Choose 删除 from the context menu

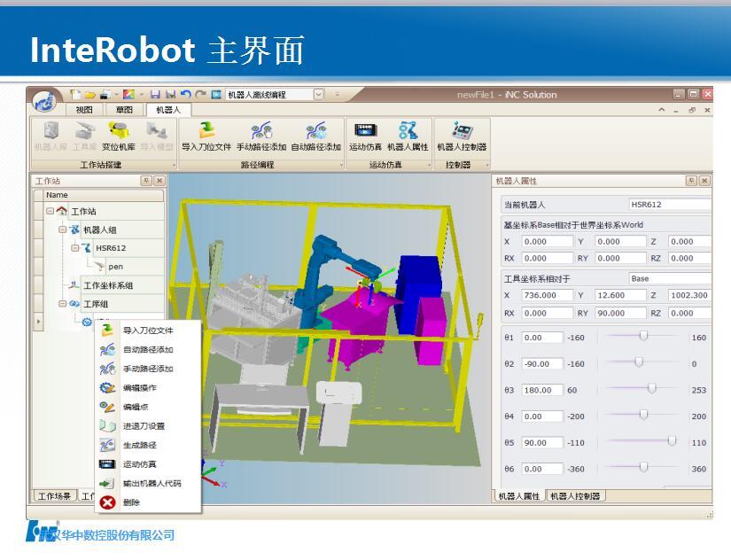point(148,502)
